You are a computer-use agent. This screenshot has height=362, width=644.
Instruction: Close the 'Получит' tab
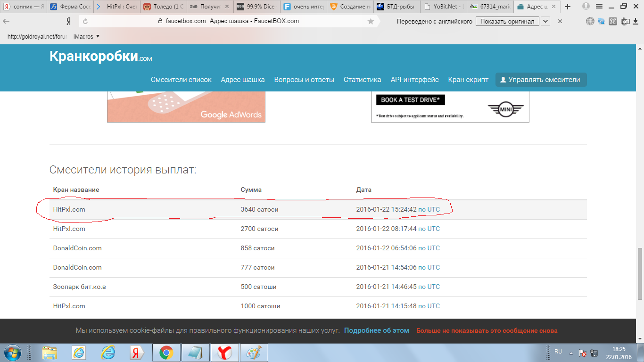pyautogui.click(x=227, y=7)
